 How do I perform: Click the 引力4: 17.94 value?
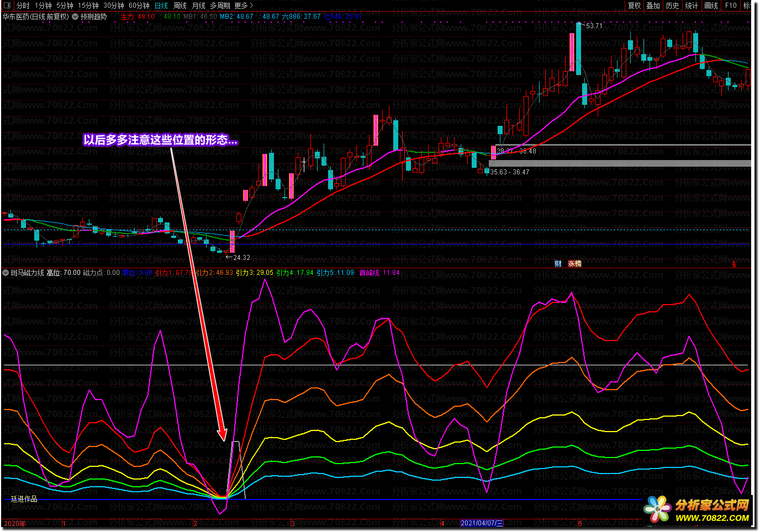[x=295, y=273]
